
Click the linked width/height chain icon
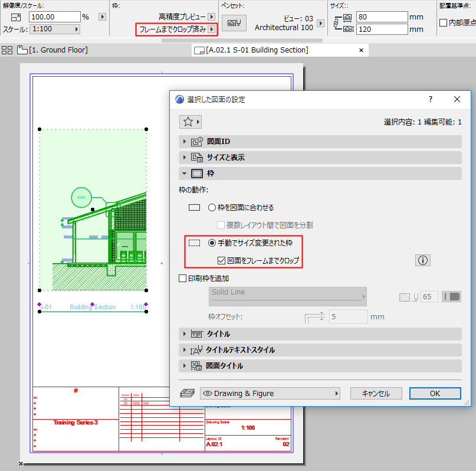point(336,23)
